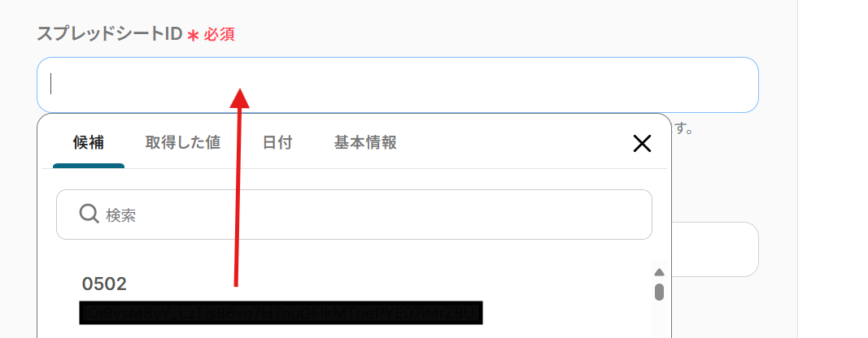
Task: Select the 候補 tab
Action: 89,143
